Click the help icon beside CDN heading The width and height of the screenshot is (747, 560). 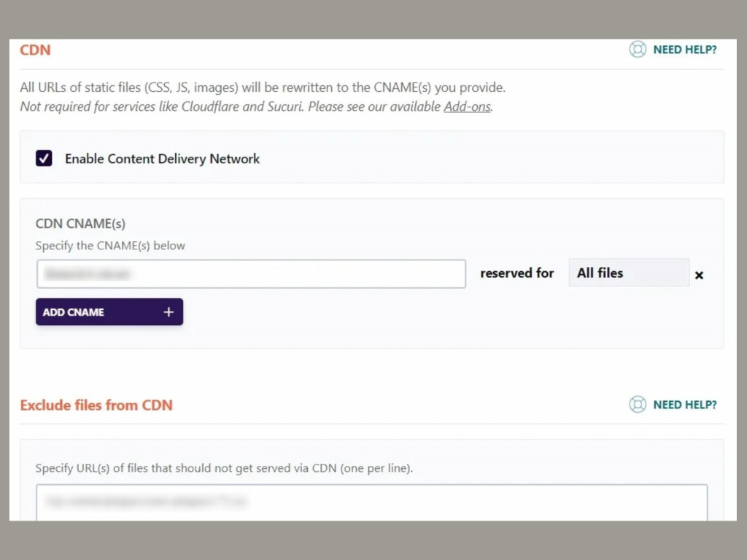pos(638,50)
